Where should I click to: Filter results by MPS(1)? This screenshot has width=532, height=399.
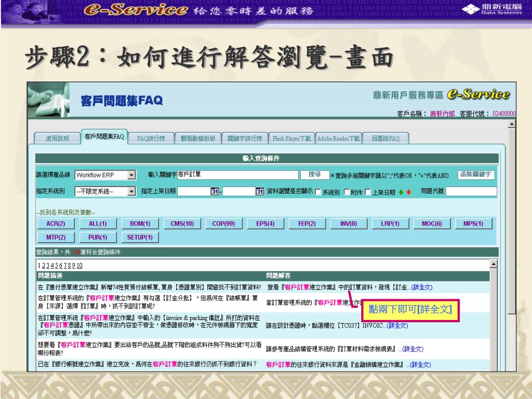pyautogui.click(x=473, y=223)
